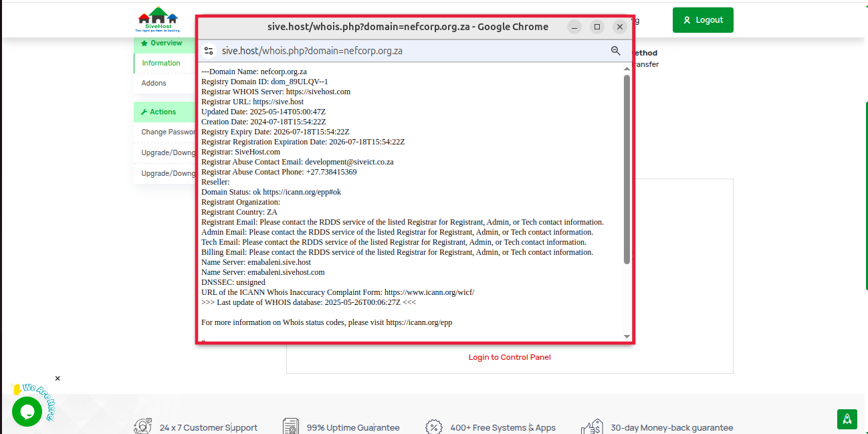Click the Updated Date line
Screen dimensions: 868x434
pos(263,112)
